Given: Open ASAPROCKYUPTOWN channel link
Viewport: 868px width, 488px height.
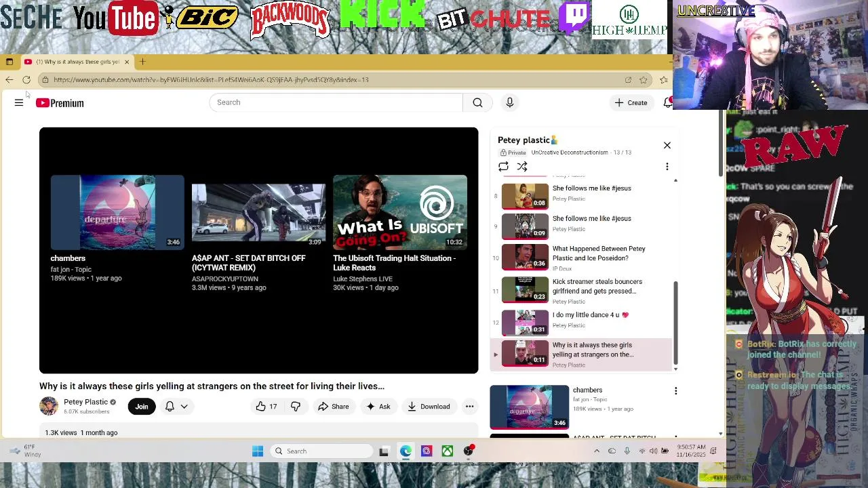Looking at the screenshot, I should (224, 279).
